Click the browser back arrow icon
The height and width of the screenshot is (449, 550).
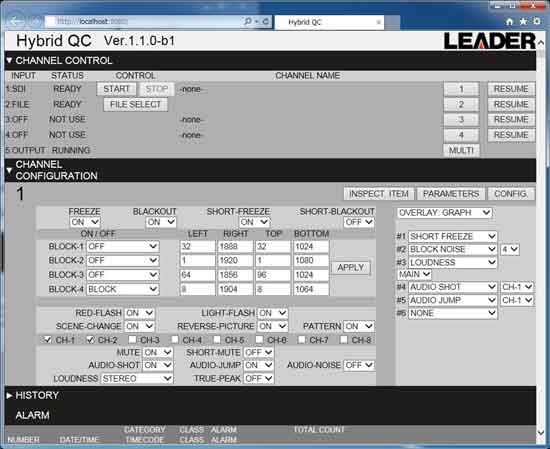[x=16, y=21]
